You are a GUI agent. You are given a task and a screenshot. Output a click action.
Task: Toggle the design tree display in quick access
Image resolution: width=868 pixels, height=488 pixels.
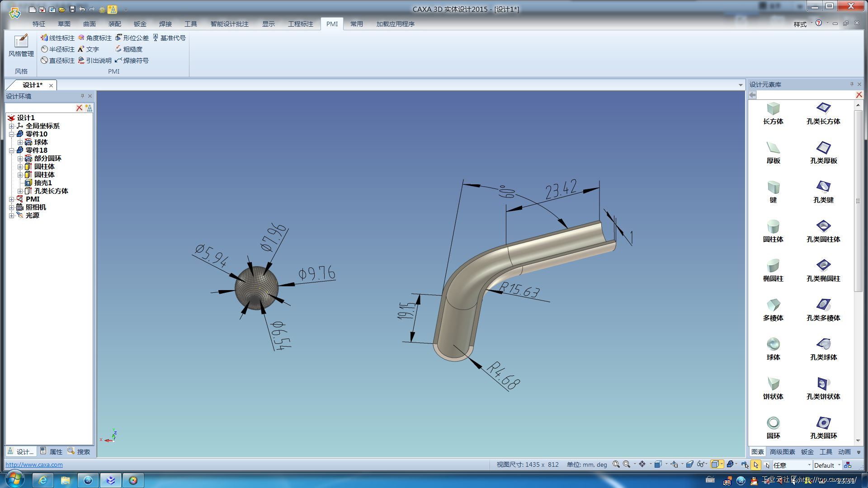pos(112,9)
